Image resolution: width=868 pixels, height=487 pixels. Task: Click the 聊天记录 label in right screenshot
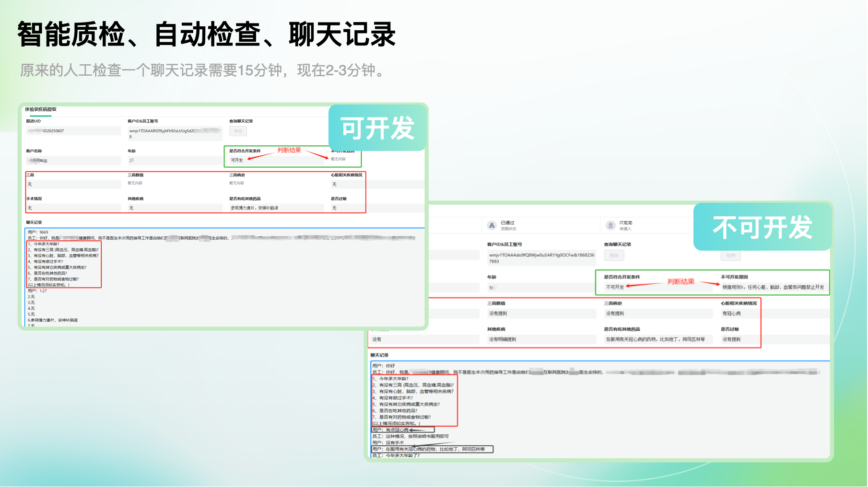point(379,355)
